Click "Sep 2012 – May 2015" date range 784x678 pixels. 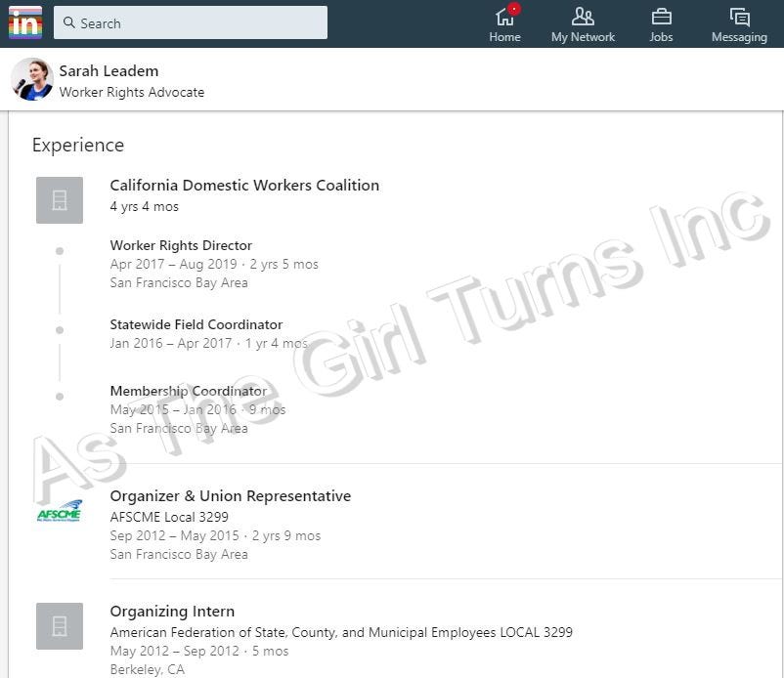click(x=175, y=535)
